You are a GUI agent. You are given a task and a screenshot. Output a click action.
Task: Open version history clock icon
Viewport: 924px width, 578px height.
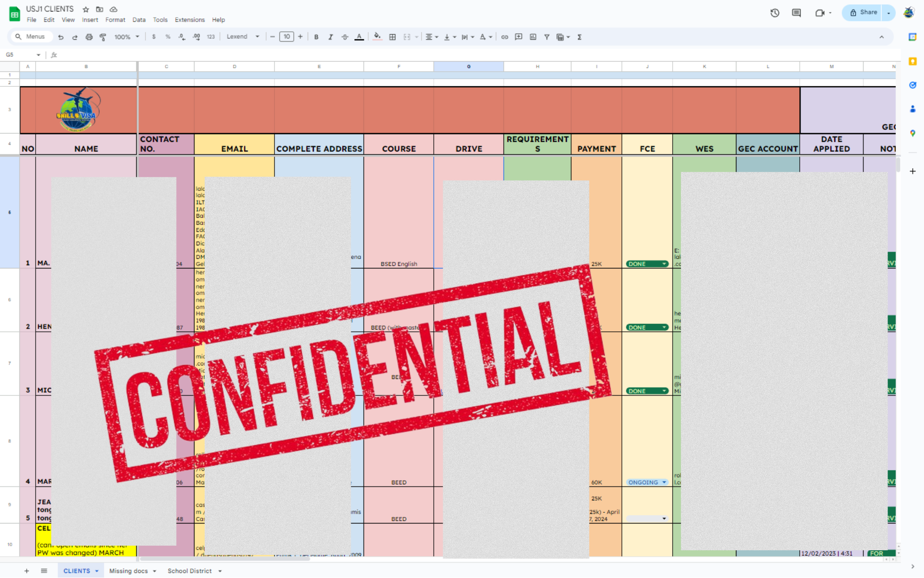click(x=775, y=13)
